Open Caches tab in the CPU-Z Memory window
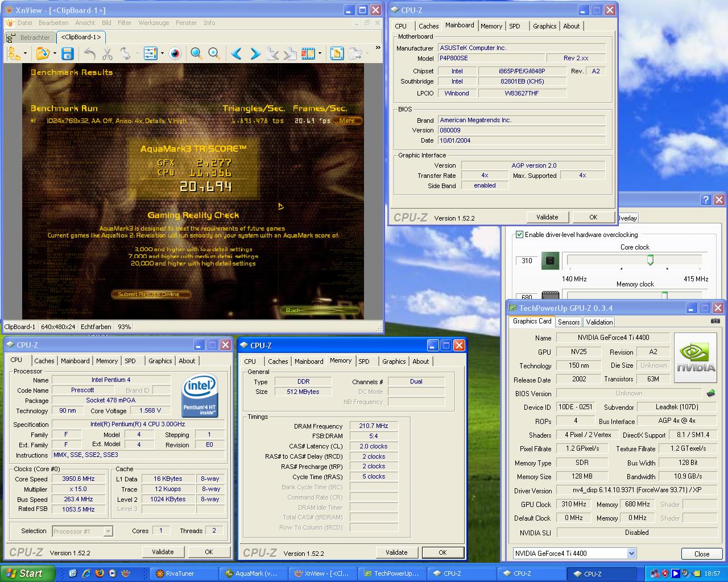This screenshot has height=582, width=728. [x=278, y=361]
